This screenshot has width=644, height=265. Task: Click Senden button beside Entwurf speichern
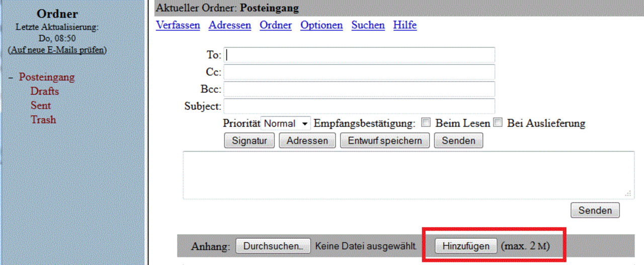pos(458,141)
